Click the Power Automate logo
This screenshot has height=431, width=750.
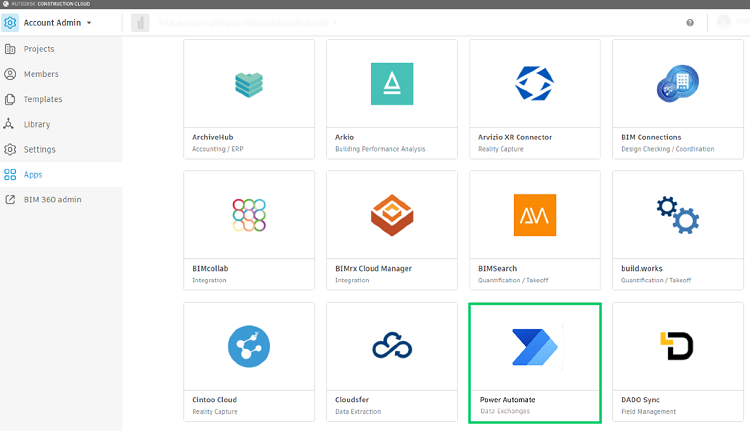(x=535, y=347)
